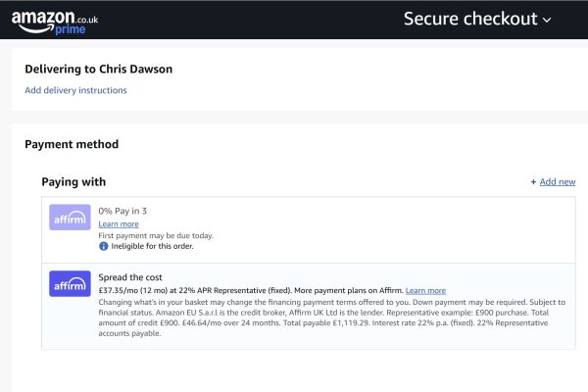Open Learn more after More payment plans on Affirm
This screenshot has height=392, width=588.
coord(425,290)
